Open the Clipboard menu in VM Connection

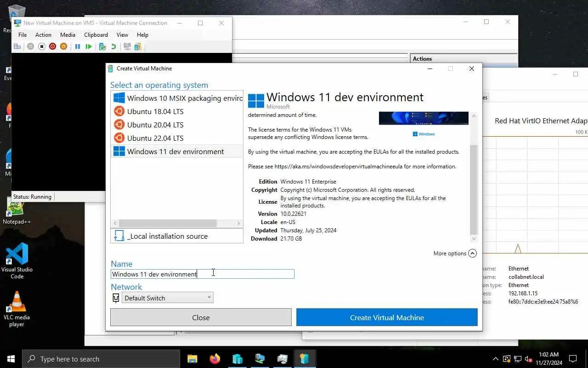coord(96,35)
